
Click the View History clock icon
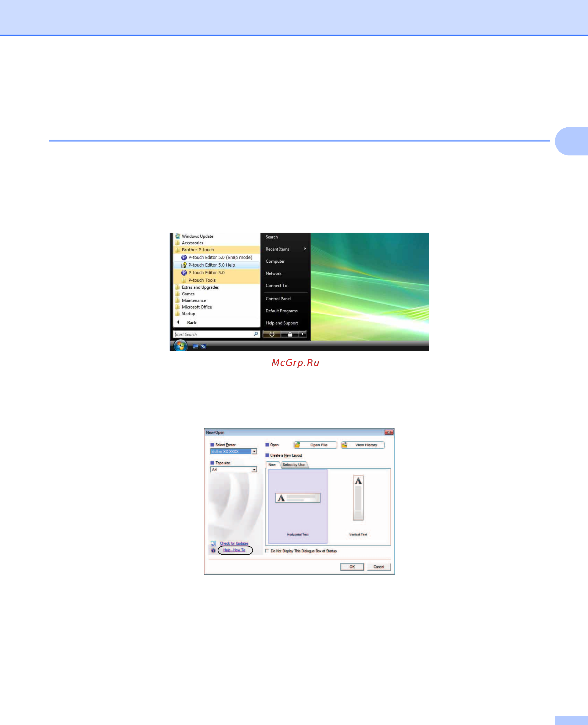click(x=345, y=445)
